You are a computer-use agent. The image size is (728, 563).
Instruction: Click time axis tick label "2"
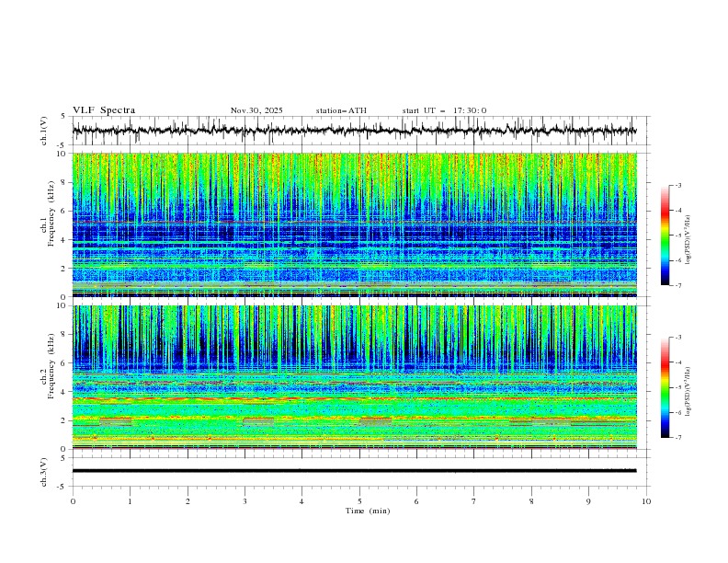coord(188,501)
